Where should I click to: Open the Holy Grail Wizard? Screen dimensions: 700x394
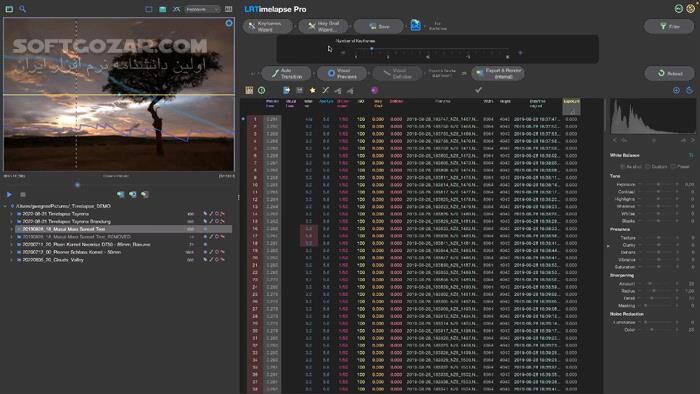click(323, 26)
